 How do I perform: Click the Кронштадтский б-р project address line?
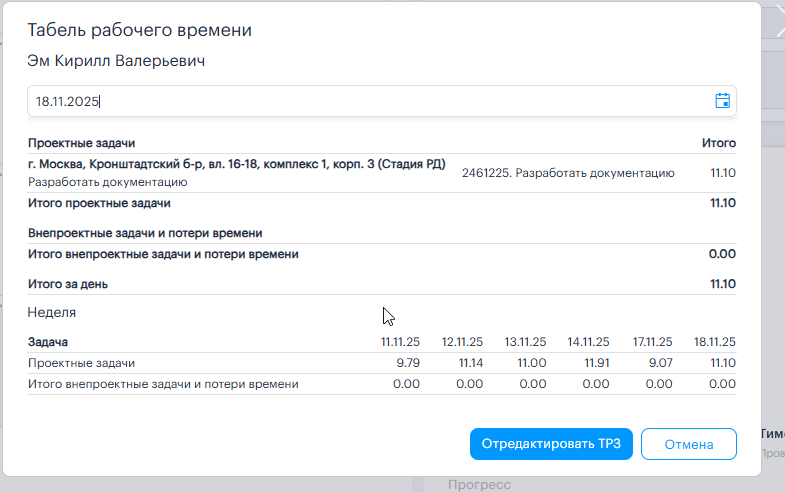click(237, 164)
